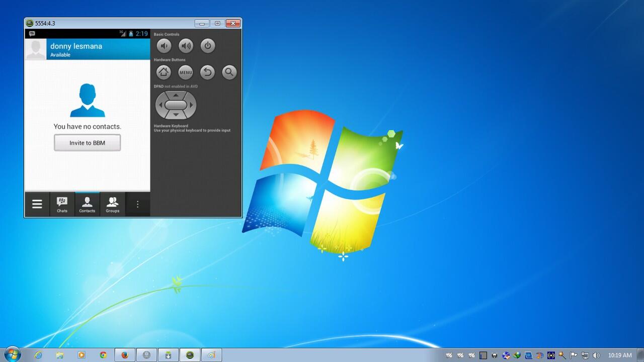Switch to the Paint taskbar window
Screen dimensions: 644x362
pos(212,355)
